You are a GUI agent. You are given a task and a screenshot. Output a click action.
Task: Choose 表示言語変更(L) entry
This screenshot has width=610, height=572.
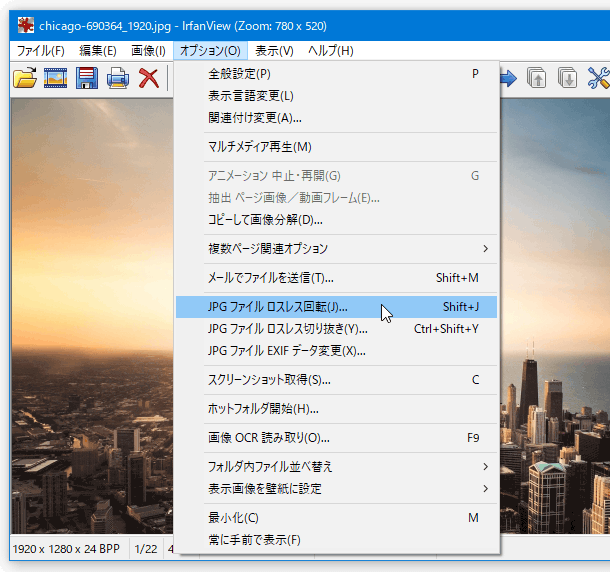(x=337, y=96)
